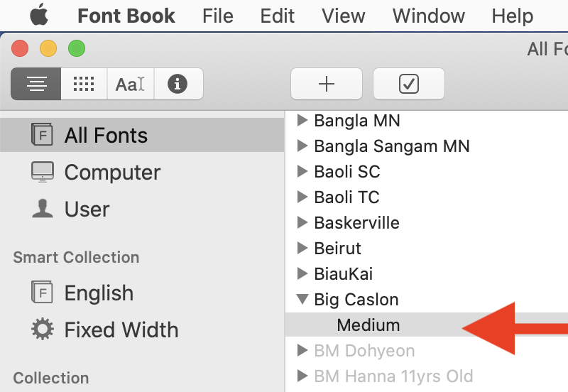Select Fixed Width smart collection
Viewport: 568px width, 392px height.
coord(142,330)
